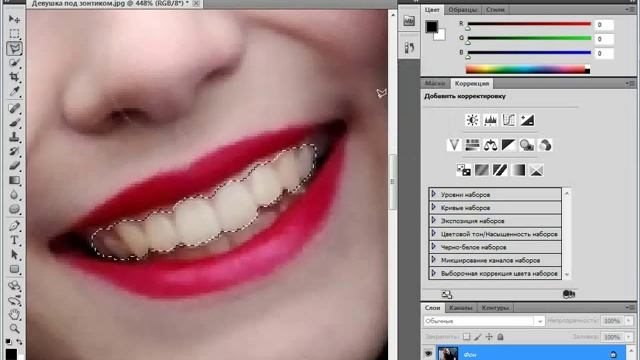Select the Type tool
The height and width of the screenshot is (360, 640).
coord(14,240)
